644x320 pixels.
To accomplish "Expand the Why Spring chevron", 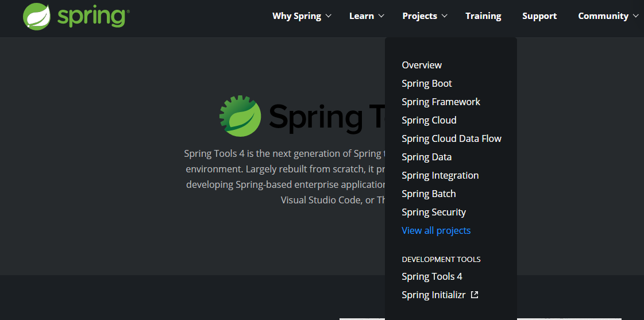I will click(328, 16).
